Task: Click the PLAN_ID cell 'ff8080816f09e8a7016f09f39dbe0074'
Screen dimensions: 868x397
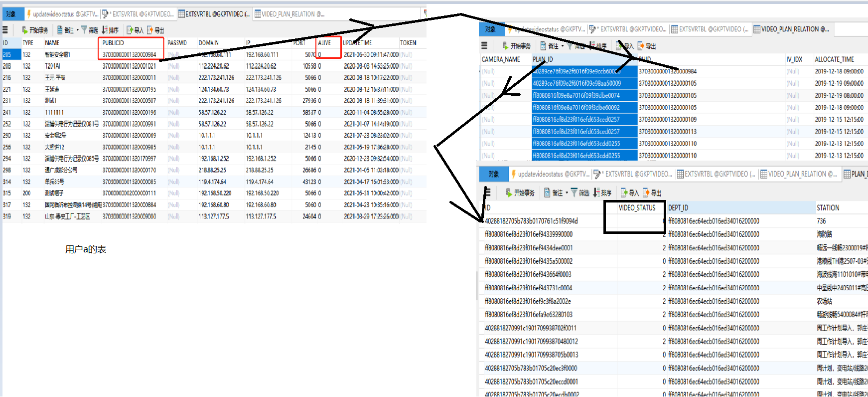Action: tap(576, 95)
